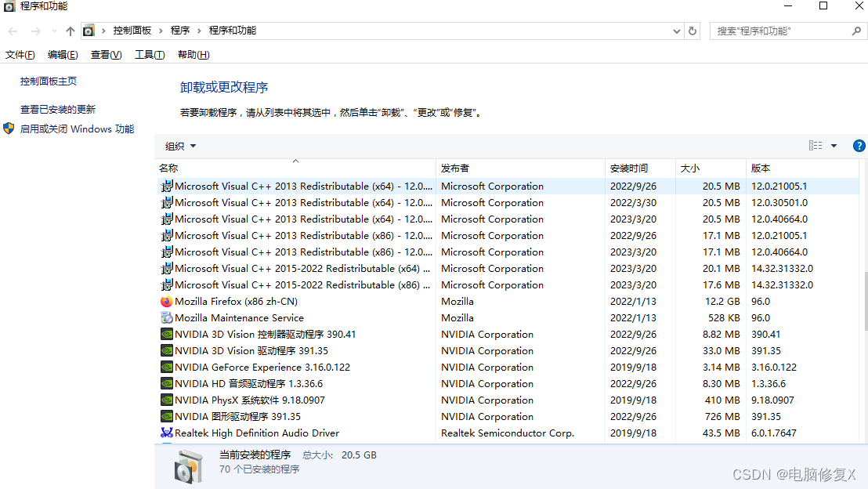Click version cell 12.0.30501.0
The image size is (868, 489).
click(x=779, y=203)
